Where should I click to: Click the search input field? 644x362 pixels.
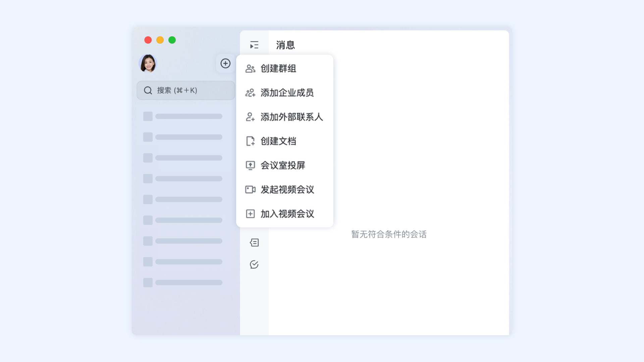pos(185,90)
